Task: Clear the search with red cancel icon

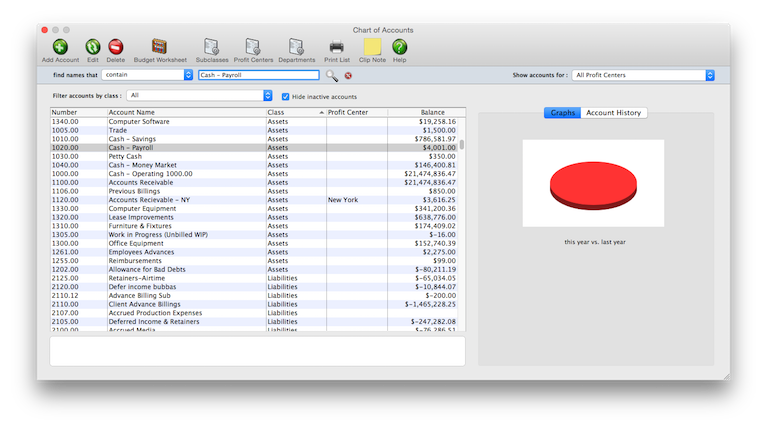Action: pyautogui.click(x=348, y=75)
